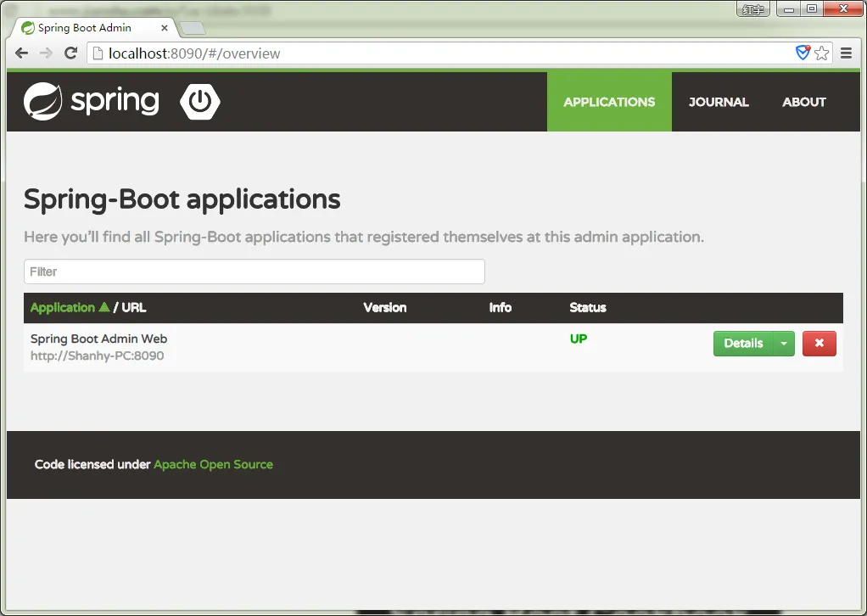
Task: Click the page icon beside the URL
Action: 98,53
